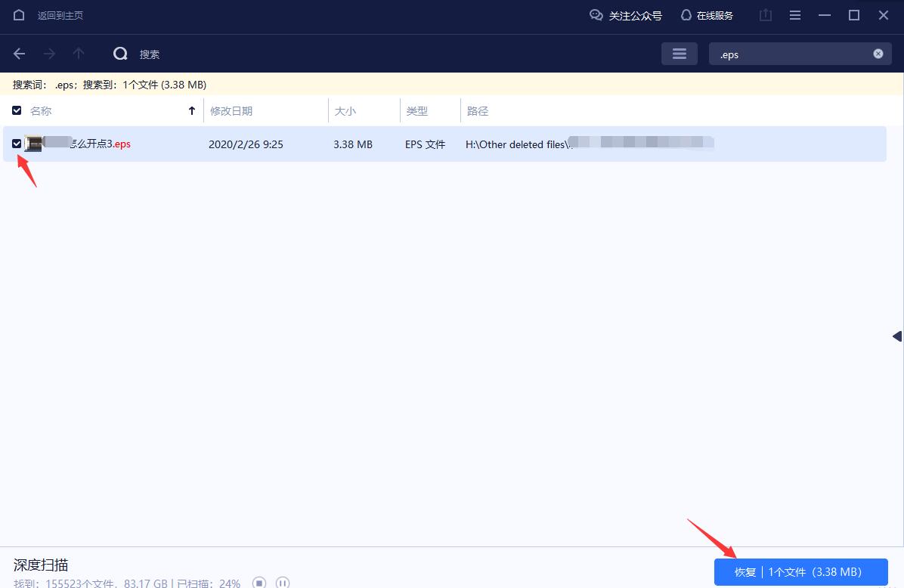Minimize the window
The width and height of the screenshot is (904, 588).
coord(825,16)
